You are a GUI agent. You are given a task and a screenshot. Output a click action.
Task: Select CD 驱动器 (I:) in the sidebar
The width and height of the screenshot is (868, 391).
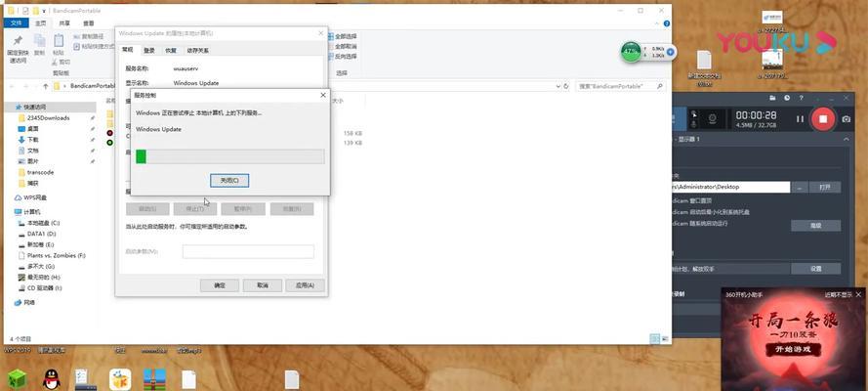pyautogui.click(x=44, y=288)
